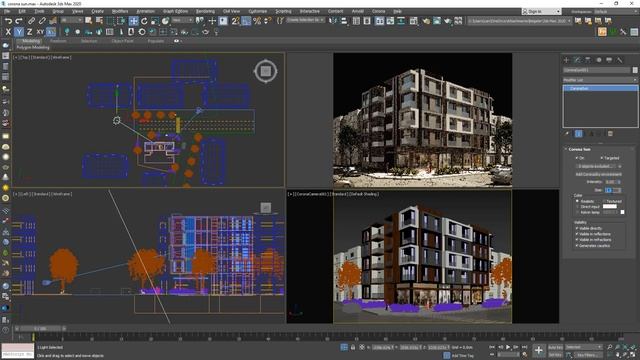640x360 pixels.
Task: Toggle the Textured checkbox
Action: tap(604, 201)
